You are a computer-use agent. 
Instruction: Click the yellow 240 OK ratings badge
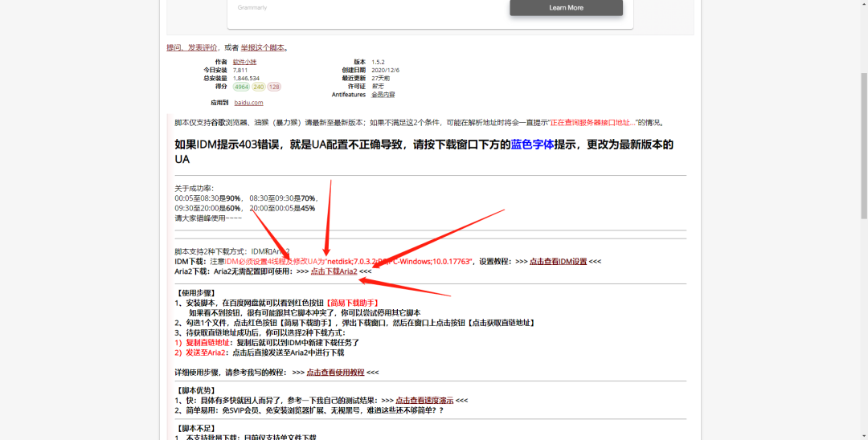point(259,87)
